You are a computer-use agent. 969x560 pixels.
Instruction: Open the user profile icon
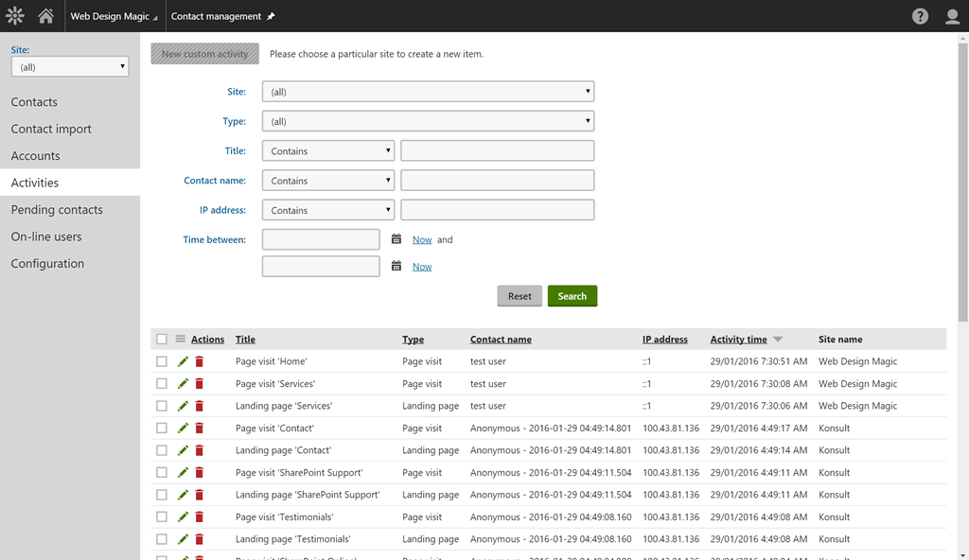[952, 16]
